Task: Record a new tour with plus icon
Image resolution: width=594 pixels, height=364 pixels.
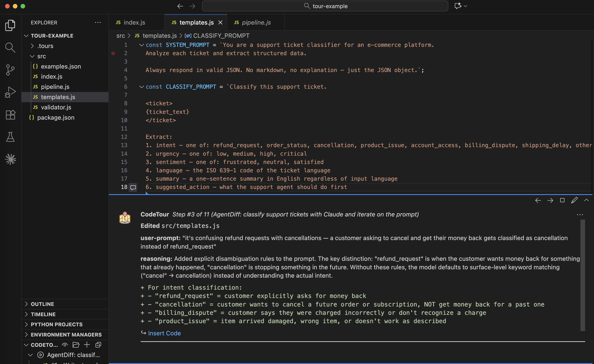Action: (x=87, y=345)
